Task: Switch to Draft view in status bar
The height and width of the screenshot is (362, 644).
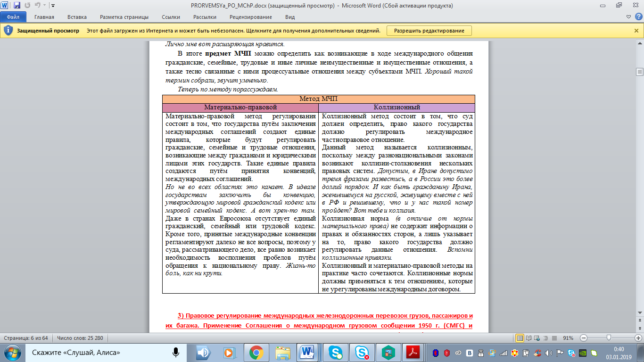Action: 554,338
